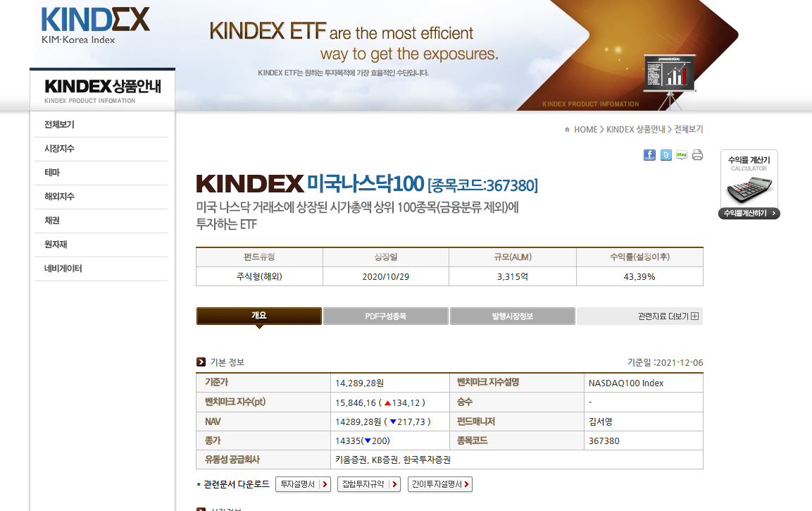Select the AUM value 3,315억
The width and height of the screenshot is (812, 511).
click(513, 277)
